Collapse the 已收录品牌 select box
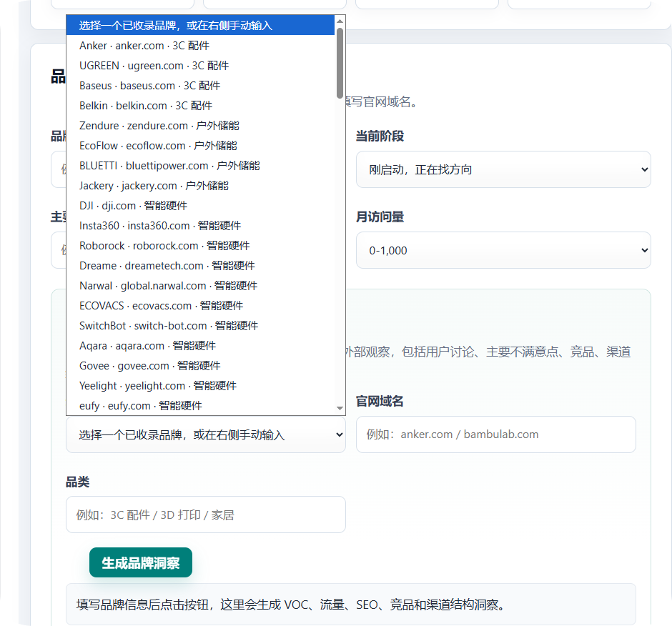Viewport: 672px width, 626px height. 206,434
